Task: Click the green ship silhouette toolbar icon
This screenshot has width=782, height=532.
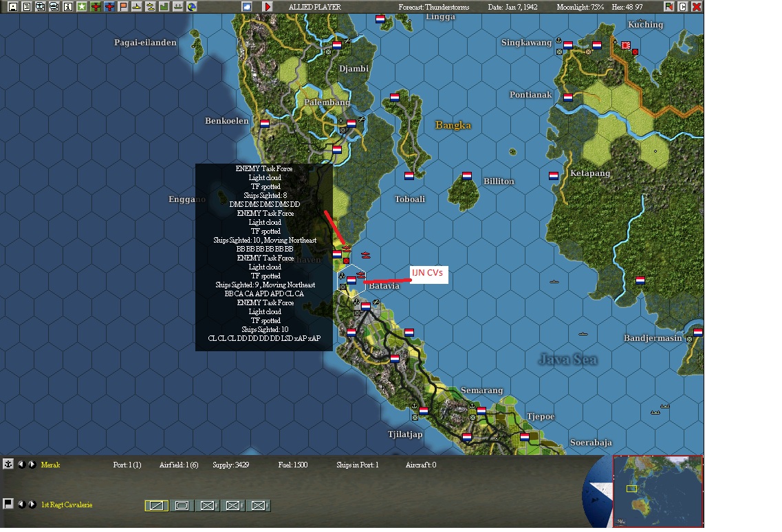Action: click(177, 6)
